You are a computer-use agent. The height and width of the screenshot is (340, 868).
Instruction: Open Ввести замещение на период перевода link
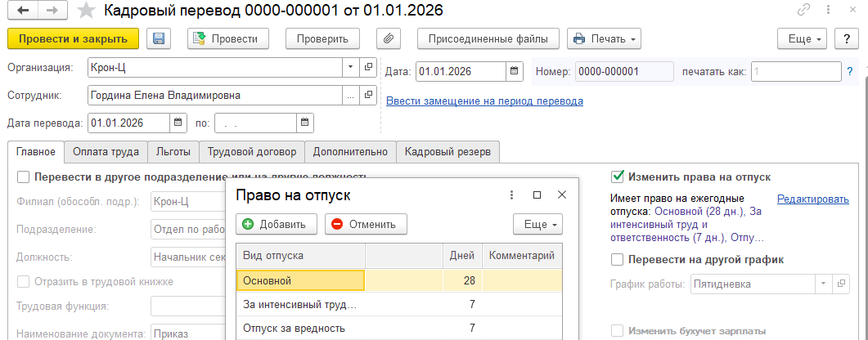(484, 101)
